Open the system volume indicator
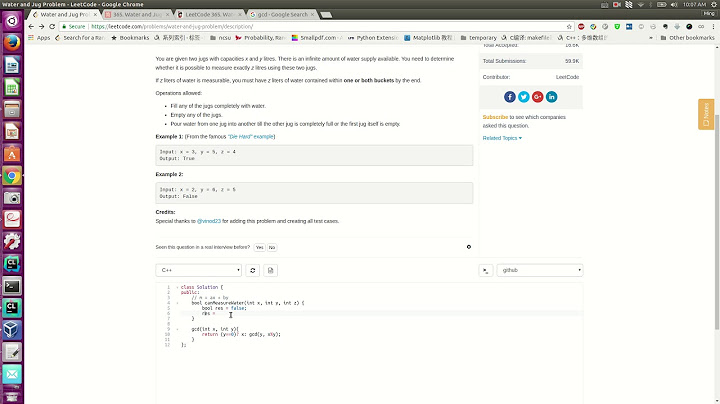This screenshot has width=720, height=404. 674,4
